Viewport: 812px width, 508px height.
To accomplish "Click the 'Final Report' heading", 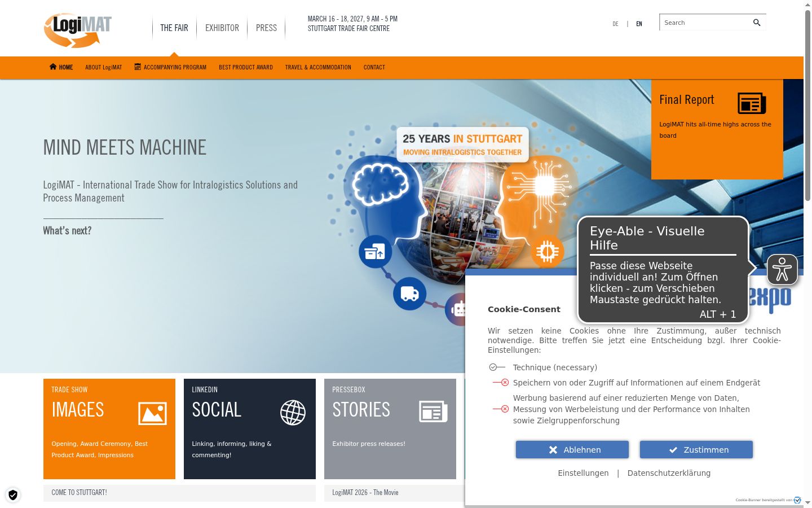I will (687, 100).
